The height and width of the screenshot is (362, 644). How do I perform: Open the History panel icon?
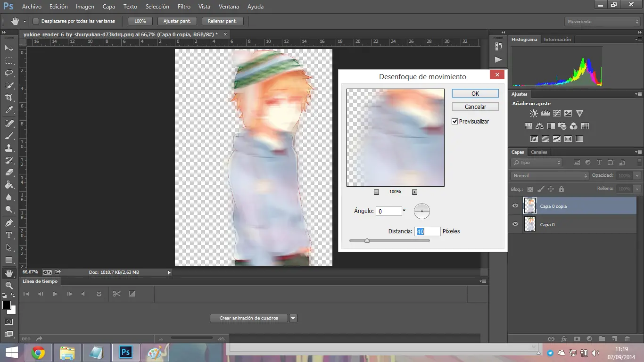(498, 46)
